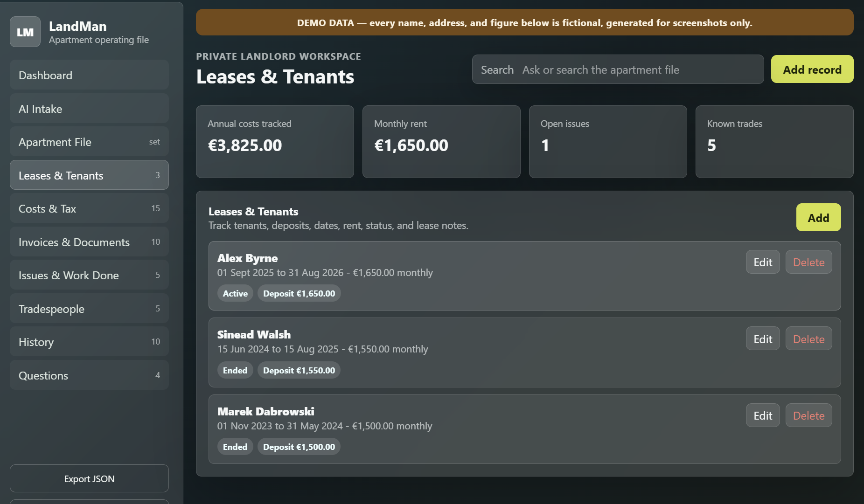Open the Dashboard page
This screenshot has width=864, height=504.
89,75
